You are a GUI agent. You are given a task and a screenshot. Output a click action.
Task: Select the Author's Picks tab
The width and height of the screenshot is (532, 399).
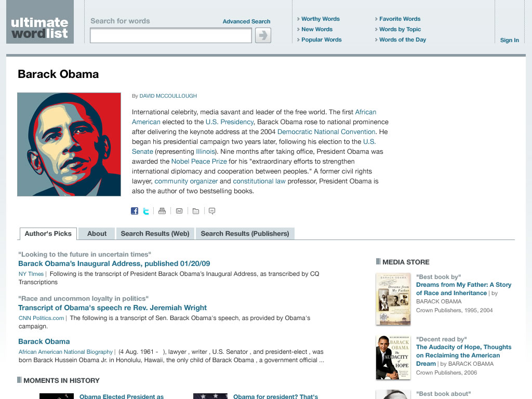coord(48,233)
